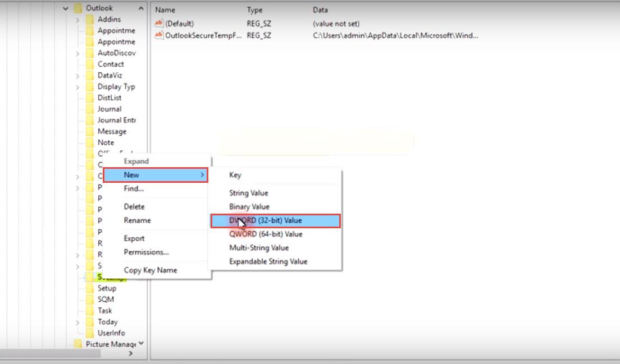Click the UserInfo folder icon
This screenshot has height=364, width=620.
point(89,333)
